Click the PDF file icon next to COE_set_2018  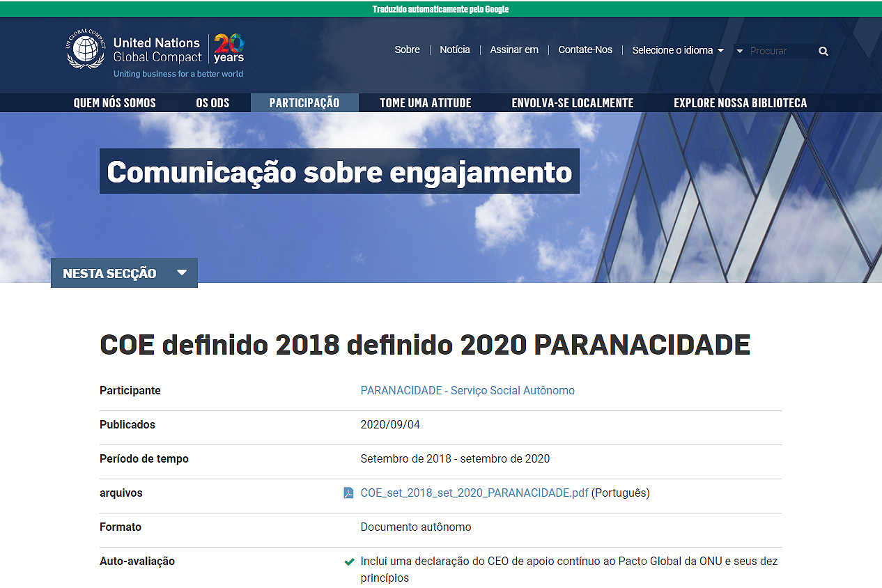[x=349, y=493]
